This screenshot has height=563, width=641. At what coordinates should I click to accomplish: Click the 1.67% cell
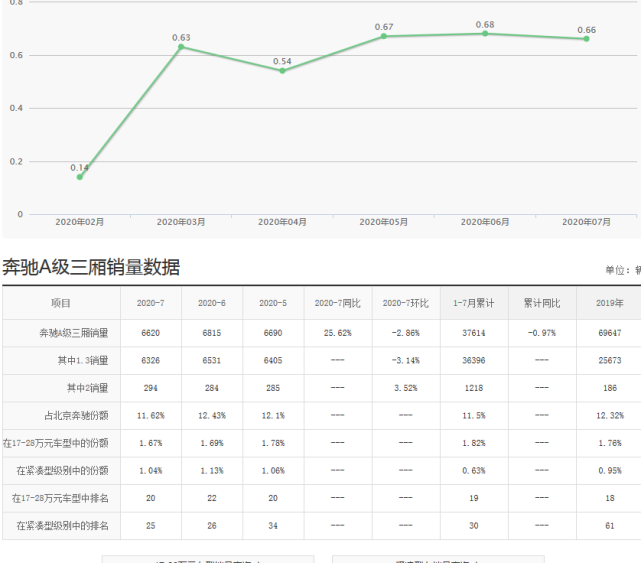pyautogui.click(x=150, y=443)
